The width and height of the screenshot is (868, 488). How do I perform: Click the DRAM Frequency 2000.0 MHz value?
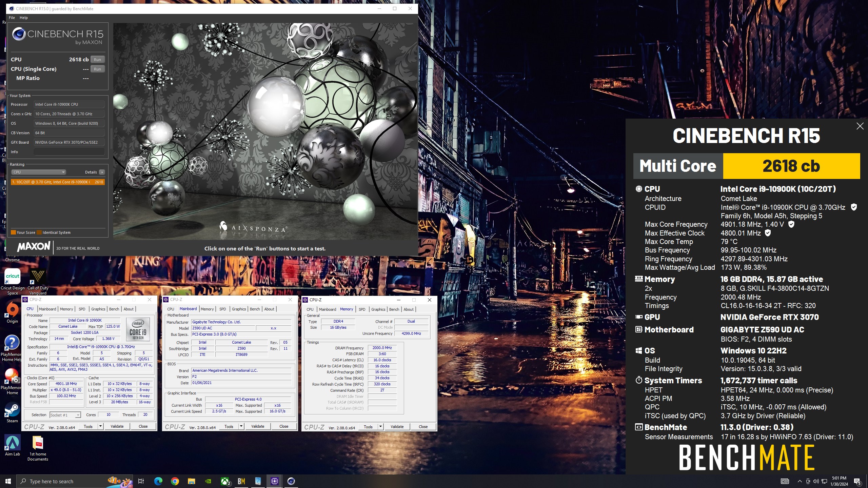(x=382, y=348)
